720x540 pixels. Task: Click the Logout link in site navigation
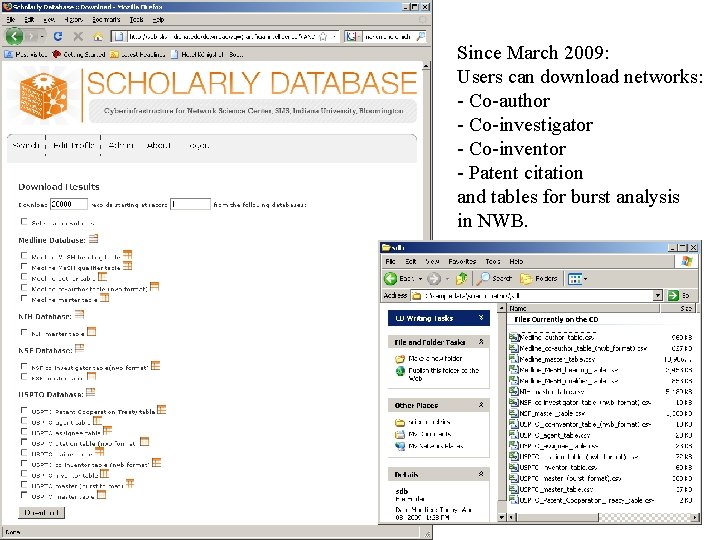coord(199,146)
